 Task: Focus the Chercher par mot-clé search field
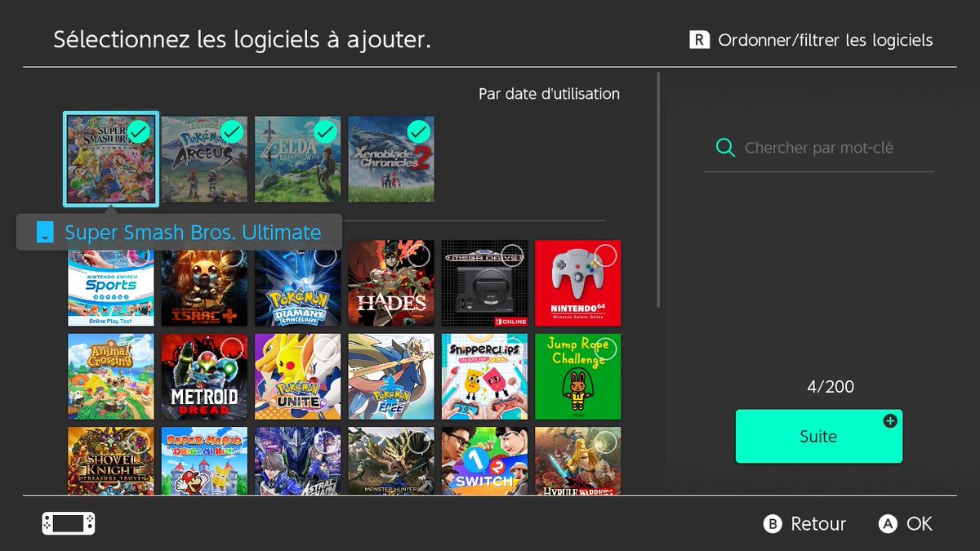pos(818,148)
